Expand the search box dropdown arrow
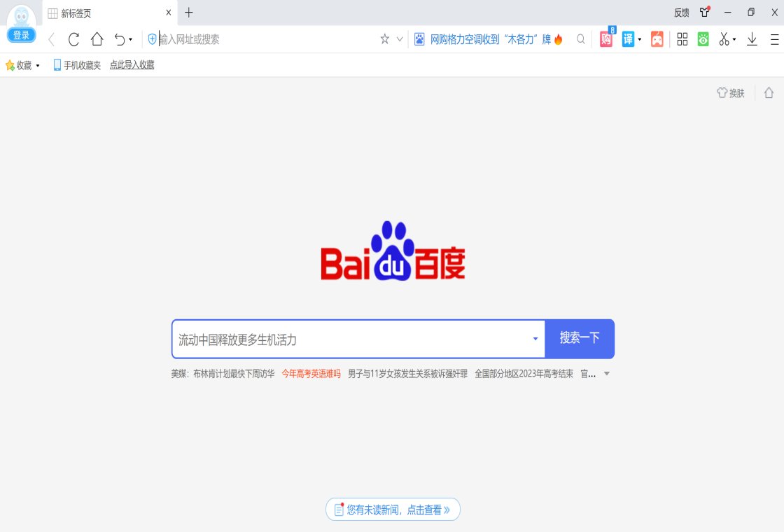This screenshot has height=532, width=784. click(535, 339)
